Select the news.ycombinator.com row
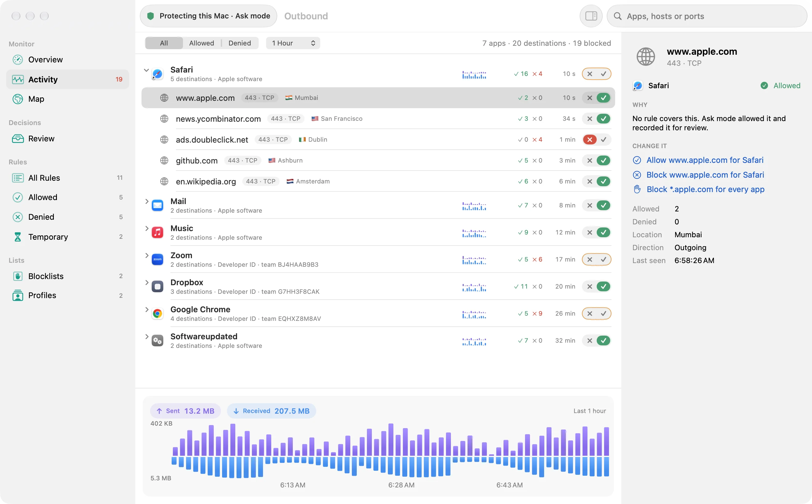The width and height of the screenshot is (812, 504). (x=378, y=119)
